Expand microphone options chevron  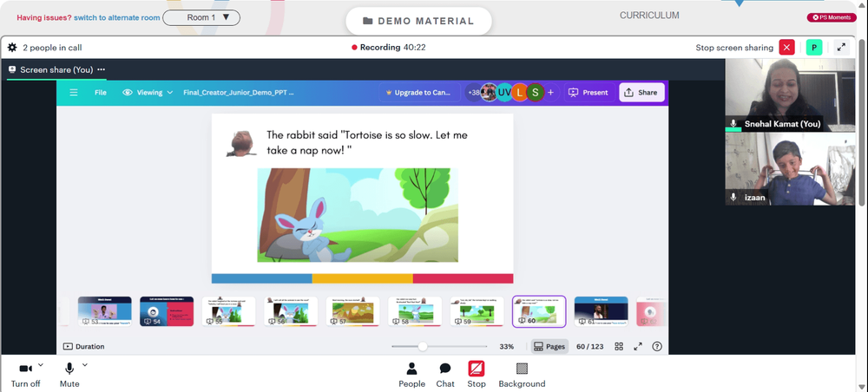85,365
